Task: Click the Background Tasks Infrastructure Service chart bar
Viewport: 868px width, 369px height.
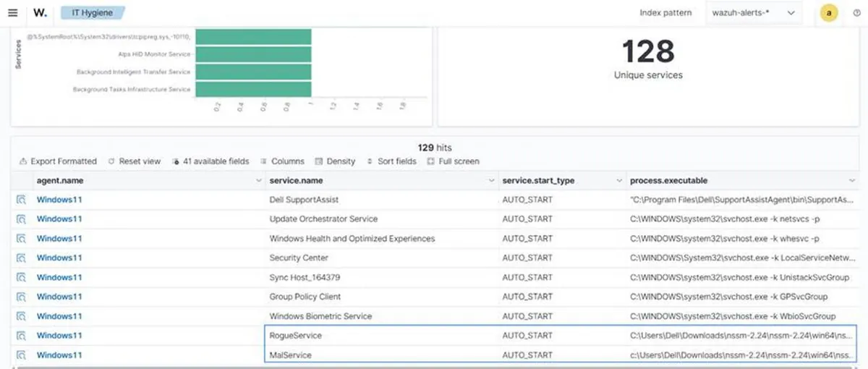Action: click(253, 89)
